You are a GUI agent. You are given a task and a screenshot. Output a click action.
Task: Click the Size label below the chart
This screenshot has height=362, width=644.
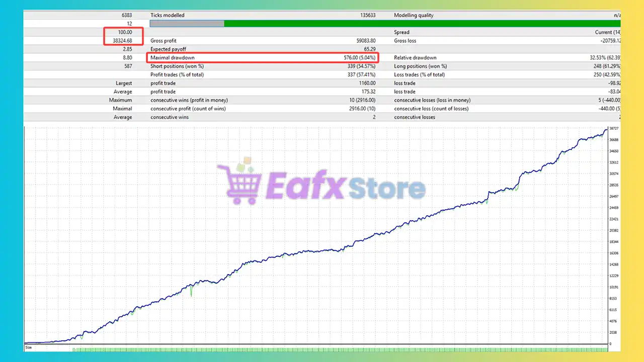(29, 347)
